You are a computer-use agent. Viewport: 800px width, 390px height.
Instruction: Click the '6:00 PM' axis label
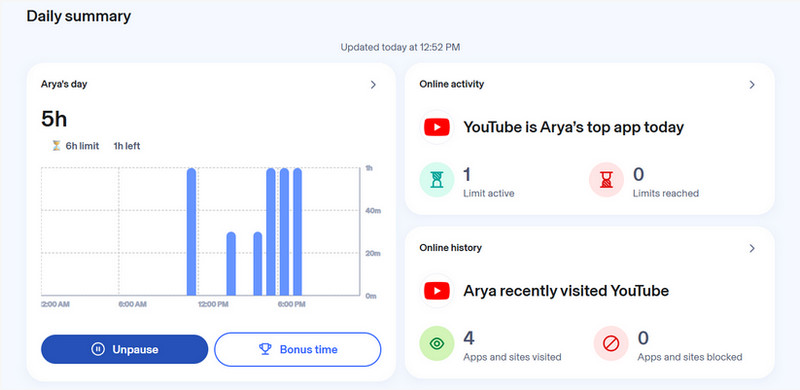pos(291,304)
